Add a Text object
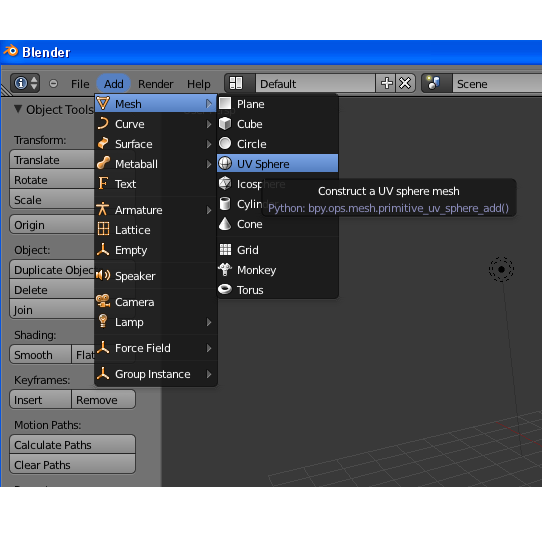 click(156, 184)
